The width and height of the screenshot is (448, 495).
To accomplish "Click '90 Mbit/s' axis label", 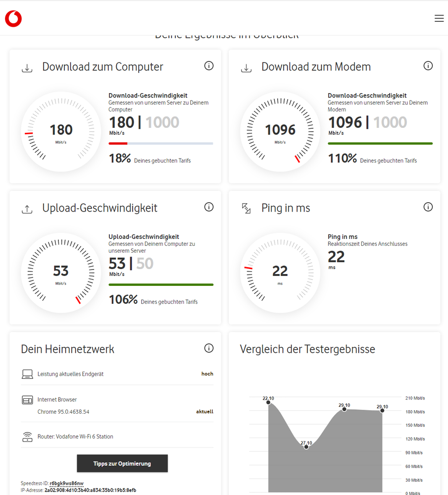I will [x=414, y=453].
